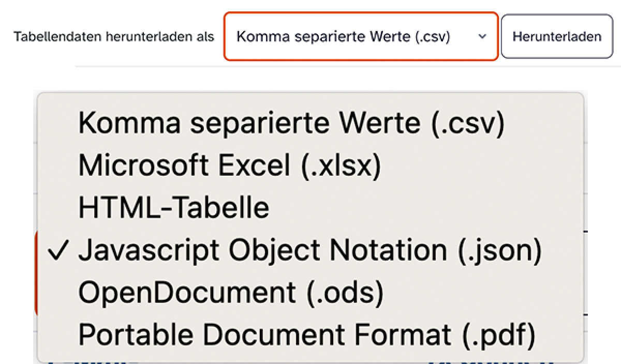Click the checkmark beside the JSON option
Screen dimensions: 621x364
click(60, 250)
